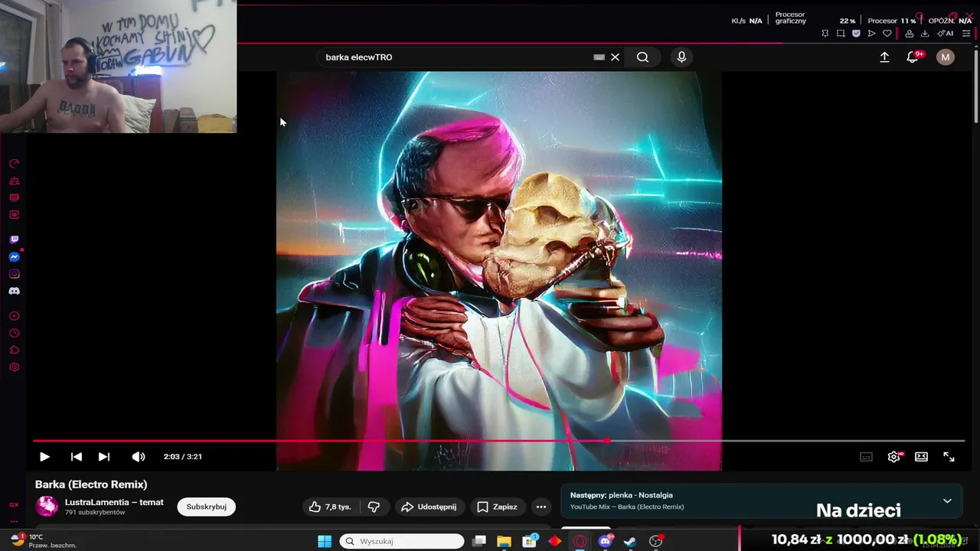Open video player settings gear
Image resolution: width=980 pixels, height=551 pixels.
(x=893, y=457)
